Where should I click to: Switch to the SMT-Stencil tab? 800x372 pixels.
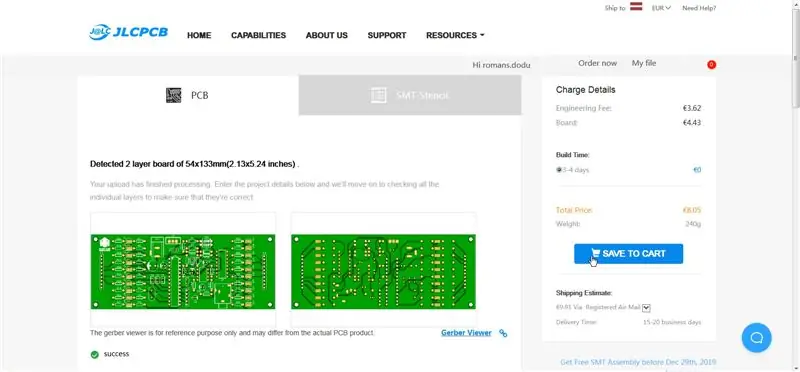pyautogui.click(x=410, y=95)
